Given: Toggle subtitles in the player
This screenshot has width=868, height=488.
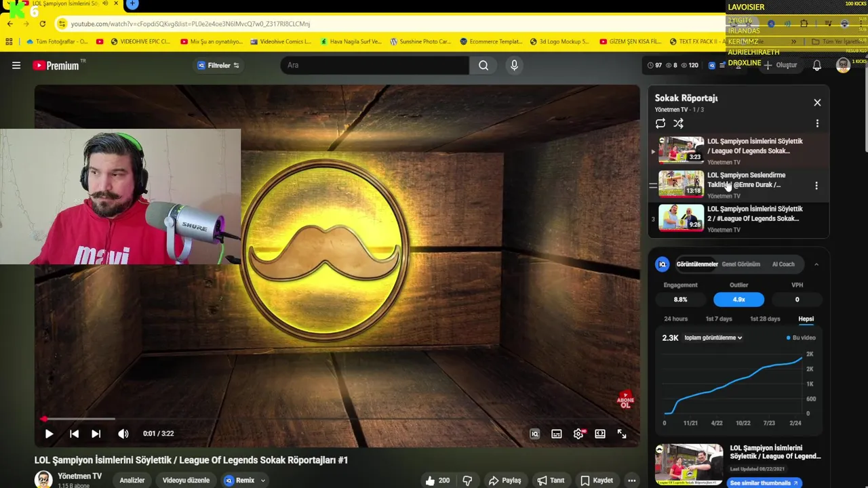Looking at the screenshot, I should (x=557, y=434).
